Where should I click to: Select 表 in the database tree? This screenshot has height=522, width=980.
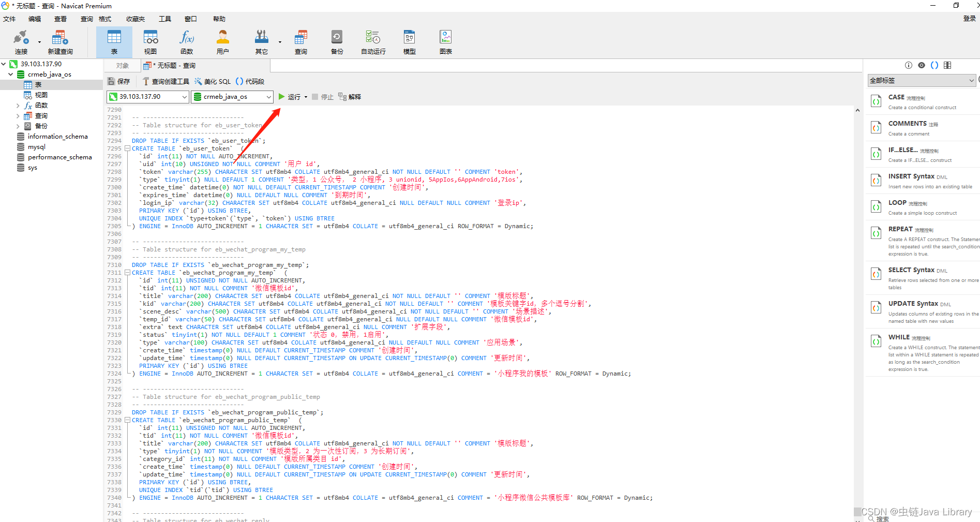[38, 85]
